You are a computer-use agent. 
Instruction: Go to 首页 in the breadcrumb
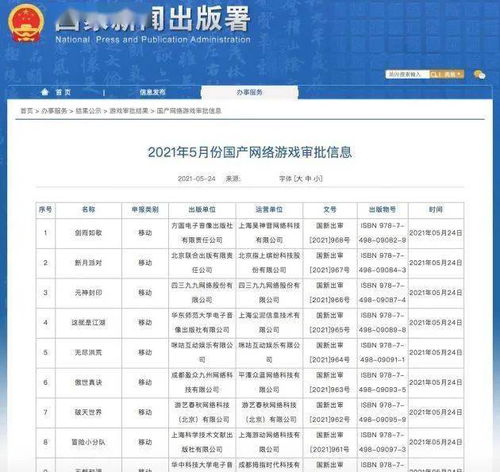tap(27, 111)
